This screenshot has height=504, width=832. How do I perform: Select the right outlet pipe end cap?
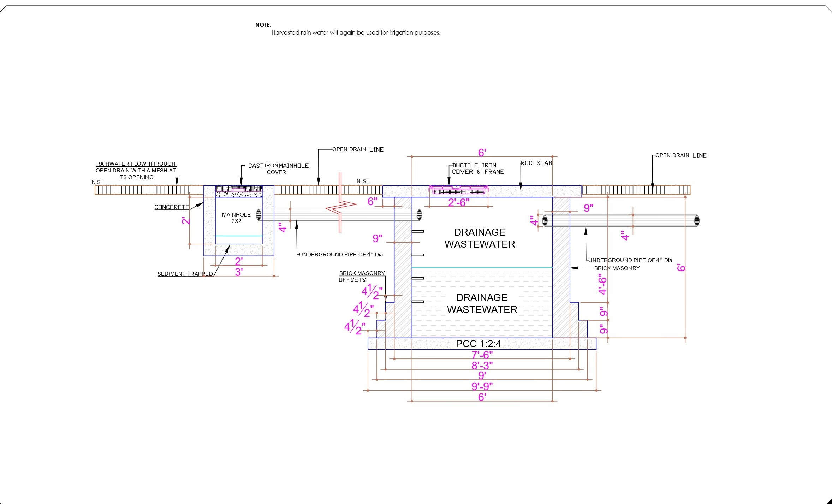tap(697, 220)
